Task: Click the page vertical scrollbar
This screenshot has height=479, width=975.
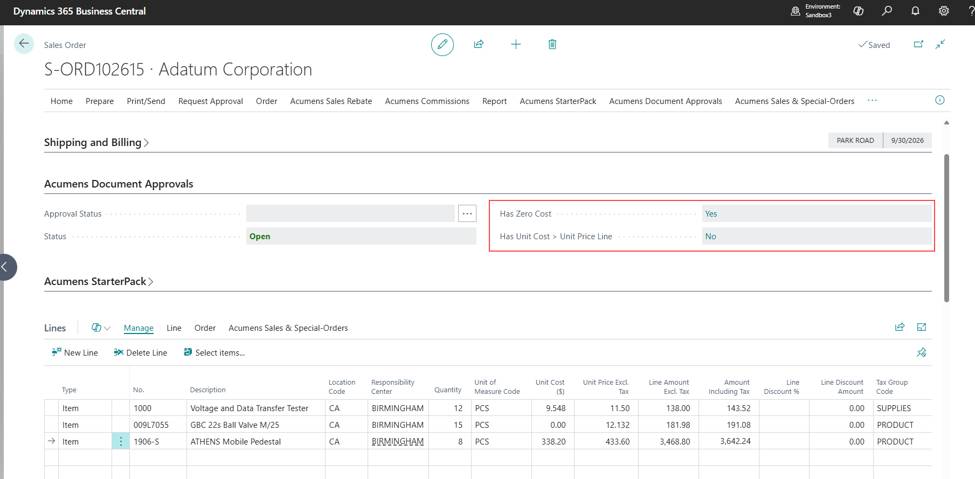Action: click(947, 227)
